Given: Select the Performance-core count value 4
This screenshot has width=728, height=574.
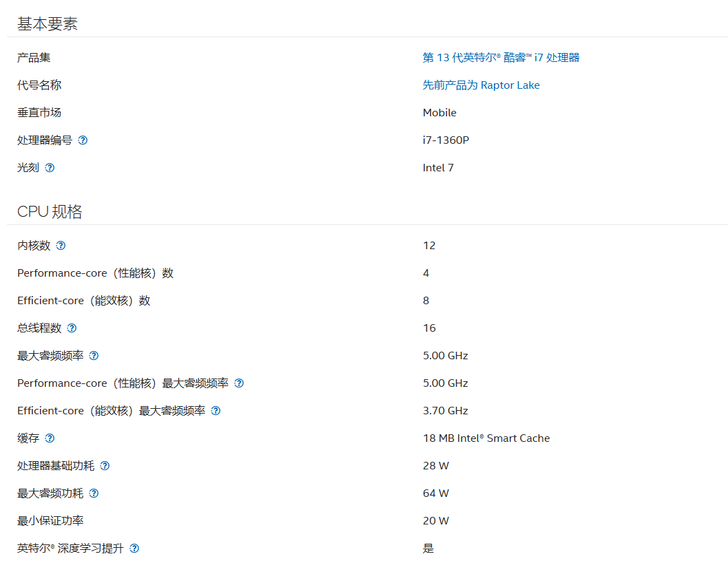Looking at the screenshot, I should tap(426, 273).
